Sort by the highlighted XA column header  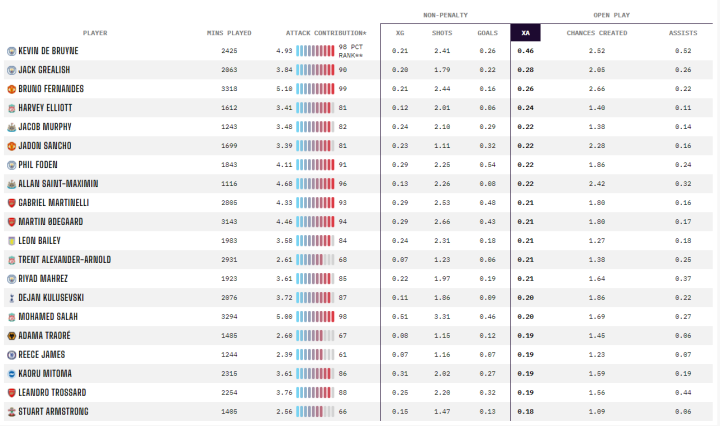pyautogui.click(x=525, y=33)
